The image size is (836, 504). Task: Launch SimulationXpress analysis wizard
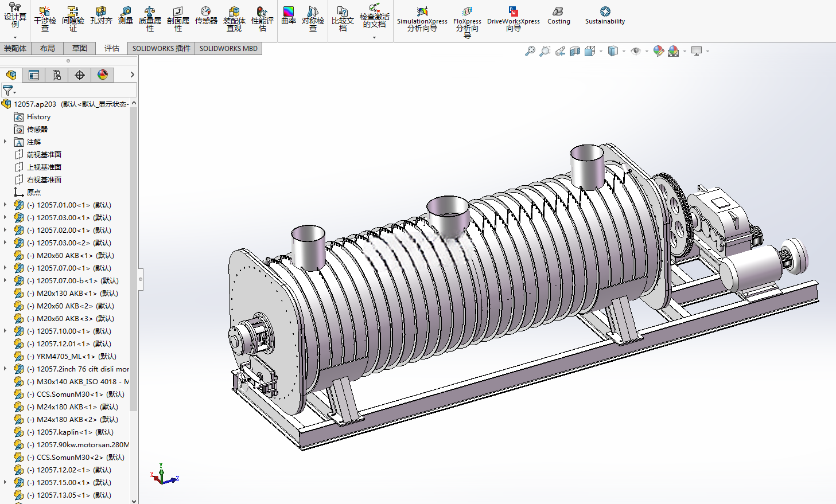[422, 19]
